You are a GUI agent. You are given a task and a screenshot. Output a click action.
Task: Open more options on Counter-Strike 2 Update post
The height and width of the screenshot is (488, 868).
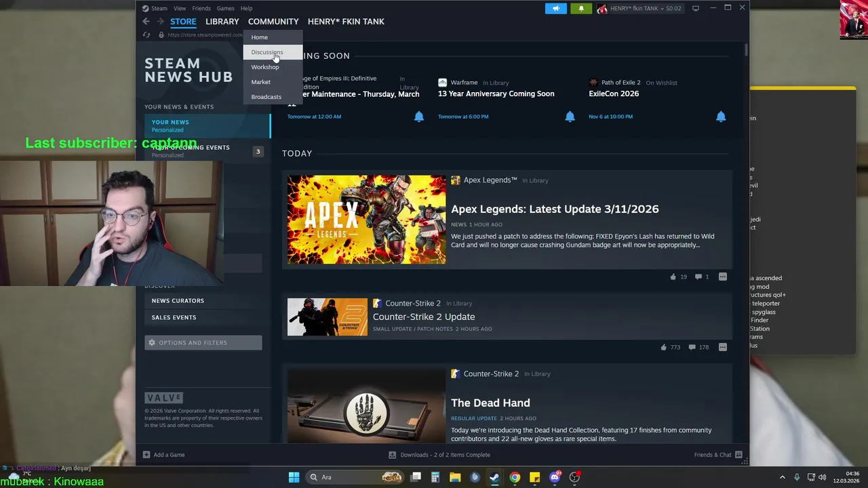(x=723, y=347)
